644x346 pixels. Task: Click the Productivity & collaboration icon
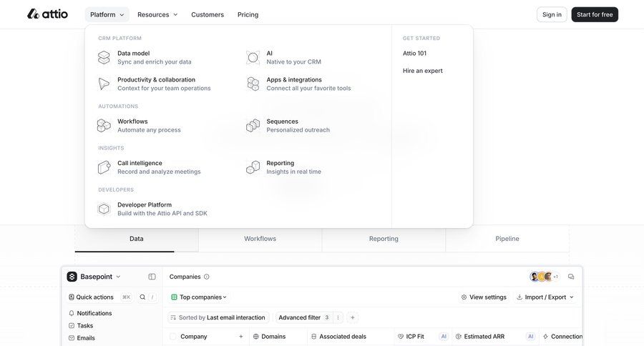[104, 84]
